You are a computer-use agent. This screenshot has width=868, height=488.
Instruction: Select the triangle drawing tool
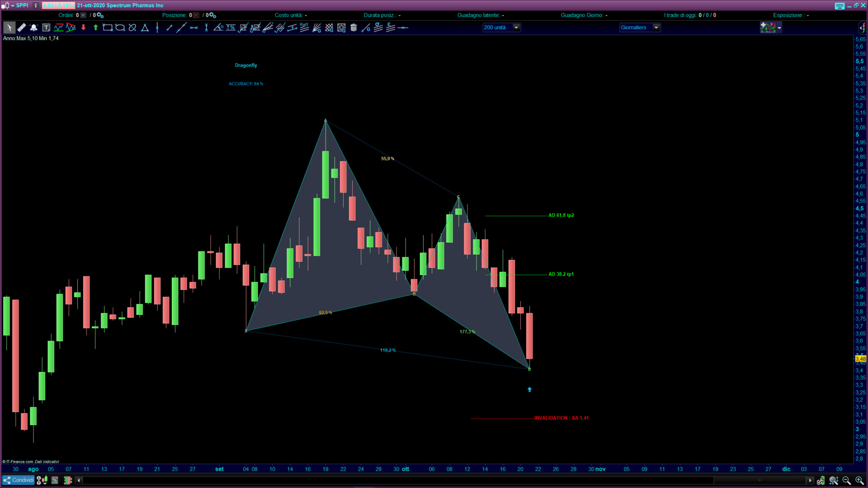tap(145, 28)
